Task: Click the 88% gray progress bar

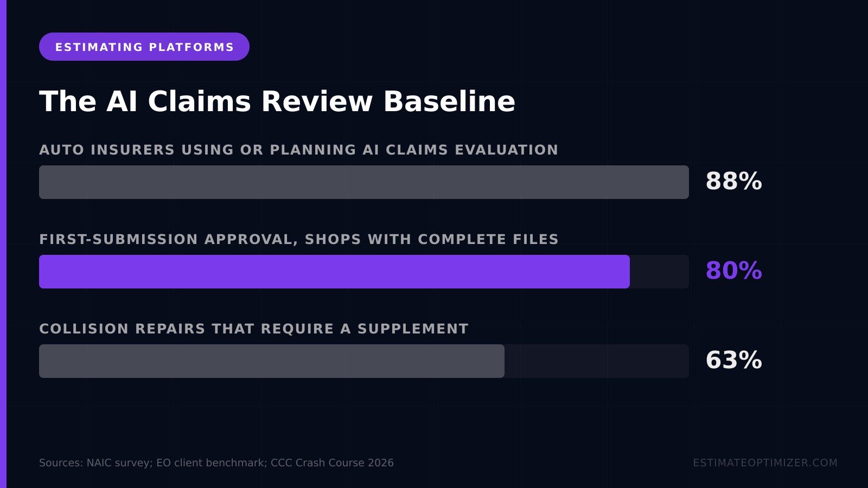Action: [x=364, y=182]
